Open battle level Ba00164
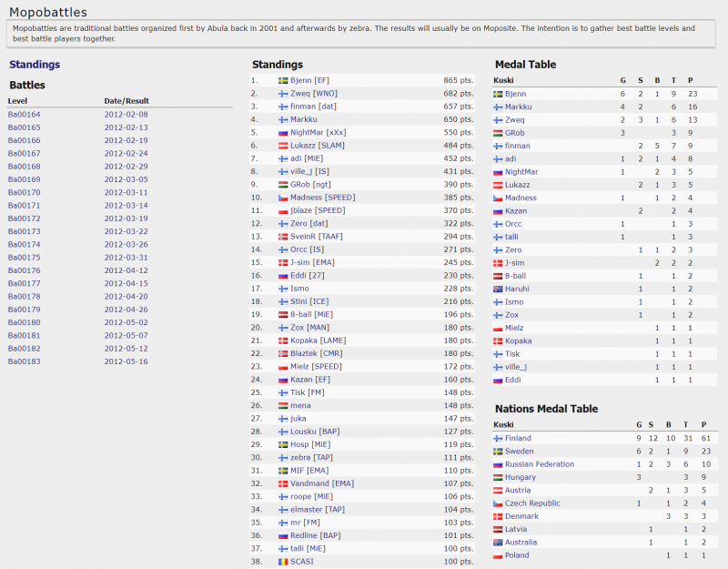 tap(25, 114)
